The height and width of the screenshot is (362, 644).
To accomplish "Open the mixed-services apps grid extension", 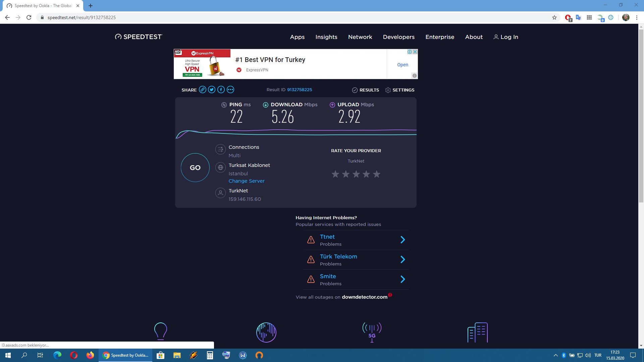I will pyautogui.click(x=589, y=17).
